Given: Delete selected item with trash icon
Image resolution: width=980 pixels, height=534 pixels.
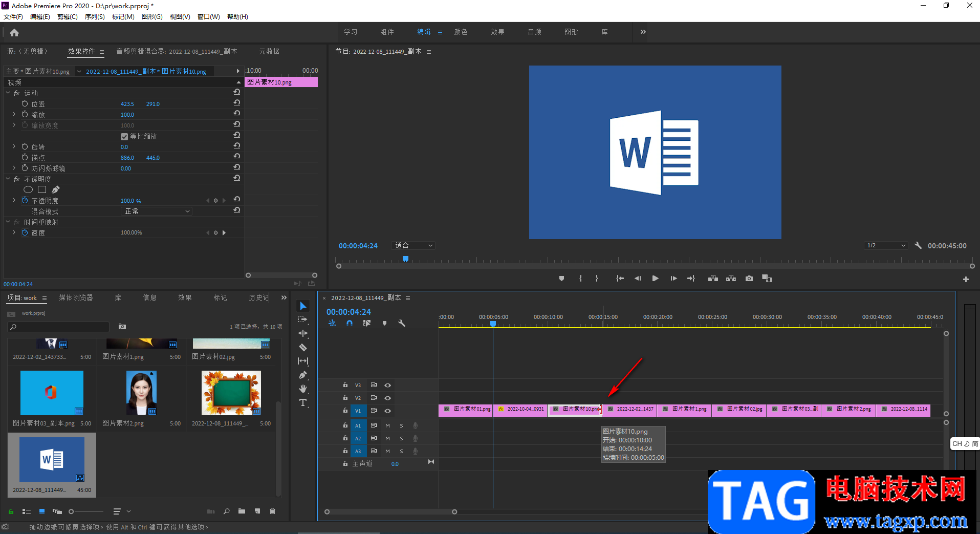Looking at the screenshot, I should pyautogui.click(x=273, y=511).
